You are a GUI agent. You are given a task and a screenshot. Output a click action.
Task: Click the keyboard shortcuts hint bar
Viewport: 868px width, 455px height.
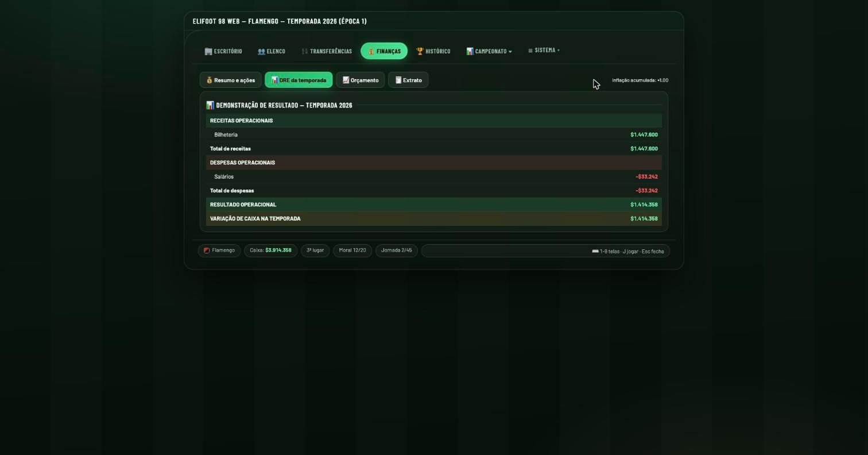pos(545,251)
